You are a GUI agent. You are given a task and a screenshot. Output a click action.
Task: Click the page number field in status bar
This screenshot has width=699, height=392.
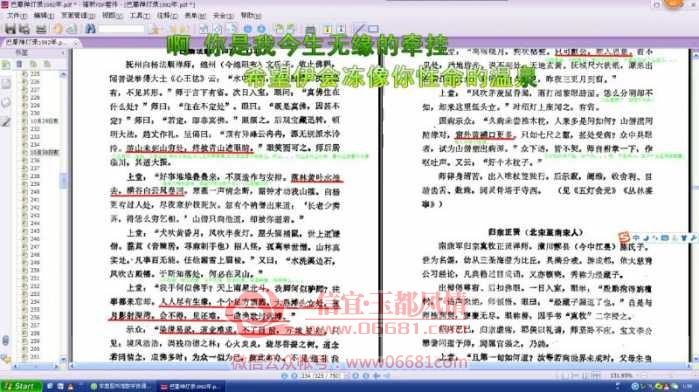tap(320, 376)
